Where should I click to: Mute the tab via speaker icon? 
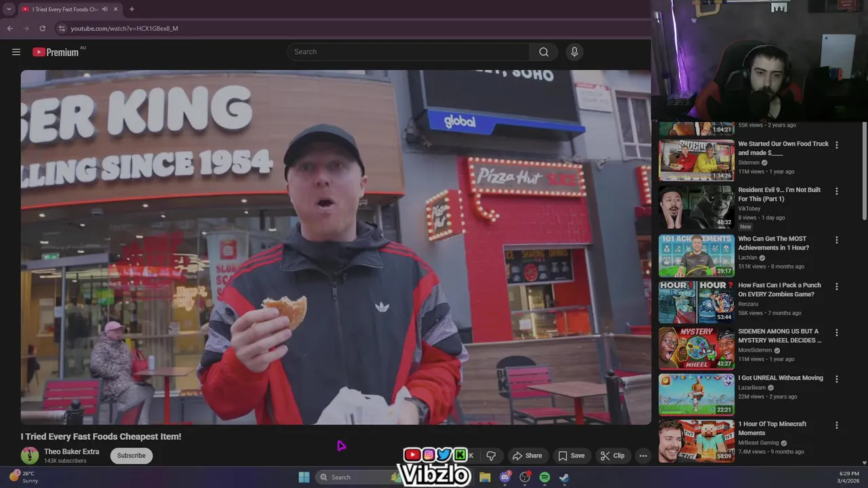[x=105, y=9]
